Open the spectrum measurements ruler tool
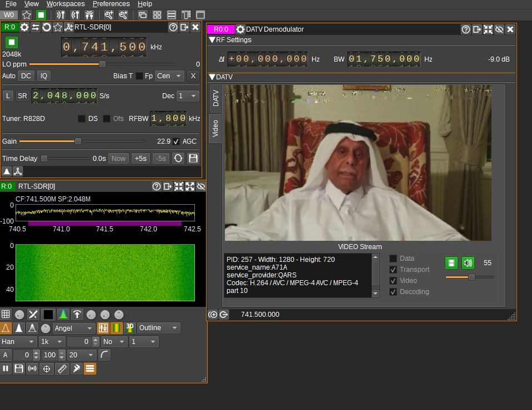Viewport: 532px width, 410px height. click(62, 368)
